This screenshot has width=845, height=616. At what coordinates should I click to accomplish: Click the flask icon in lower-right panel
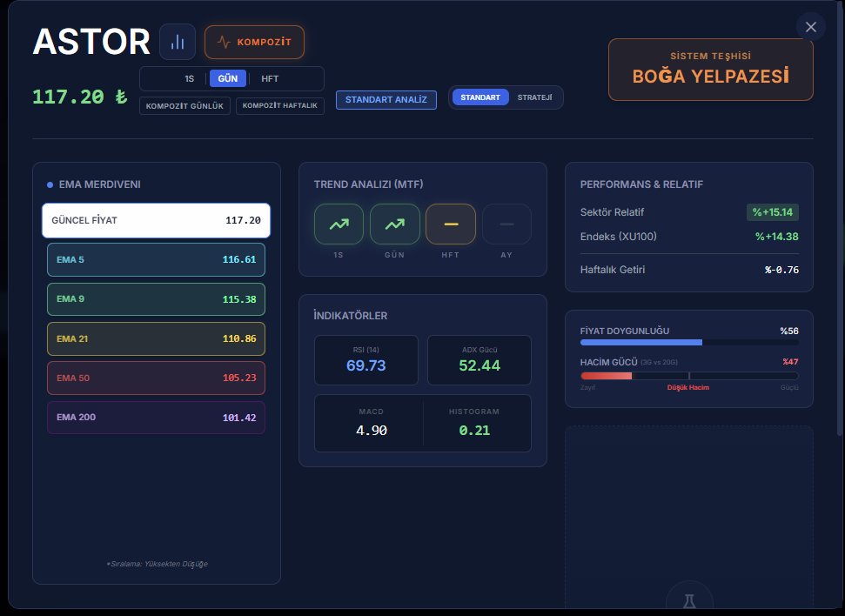[x=689, y=599]
